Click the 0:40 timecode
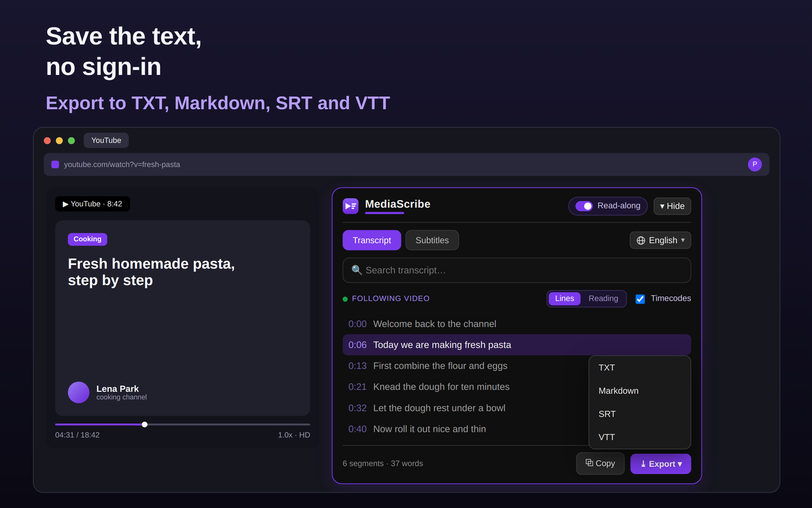The width and height of the screenshot is (812, 508). coord(357,429)
